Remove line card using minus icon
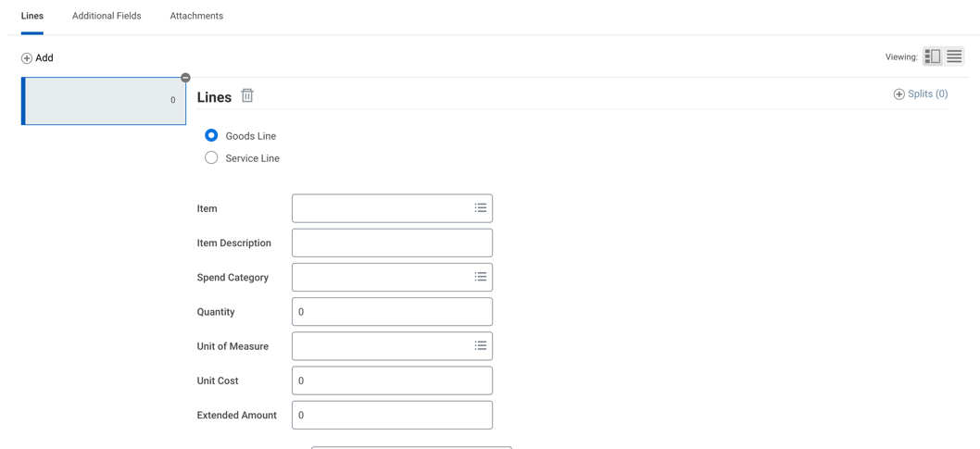980x449 pixels. coord(185,78)
